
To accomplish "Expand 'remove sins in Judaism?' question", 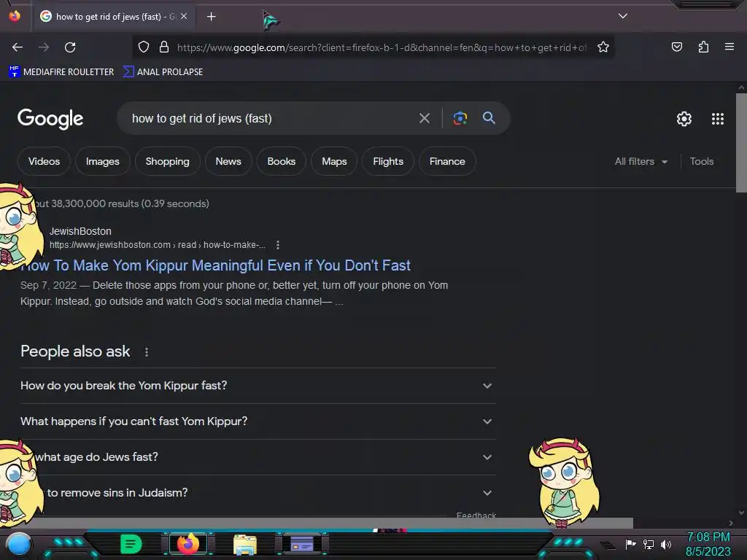I will [x=258, y=493].
